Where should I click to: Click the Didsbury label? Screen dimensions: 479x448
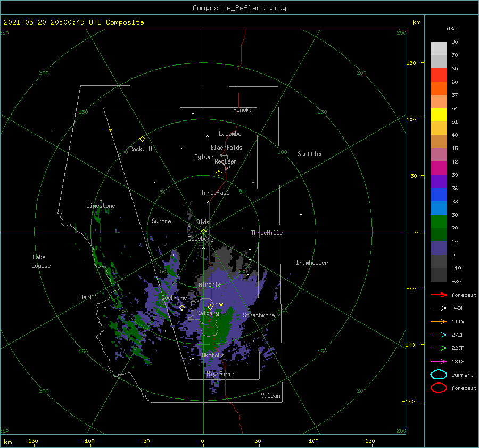(x=201, y=239)
